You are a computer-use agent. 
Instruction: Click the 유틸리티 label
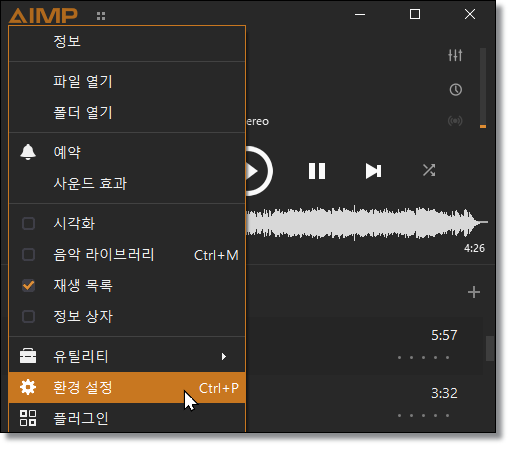tap(81, 356)
